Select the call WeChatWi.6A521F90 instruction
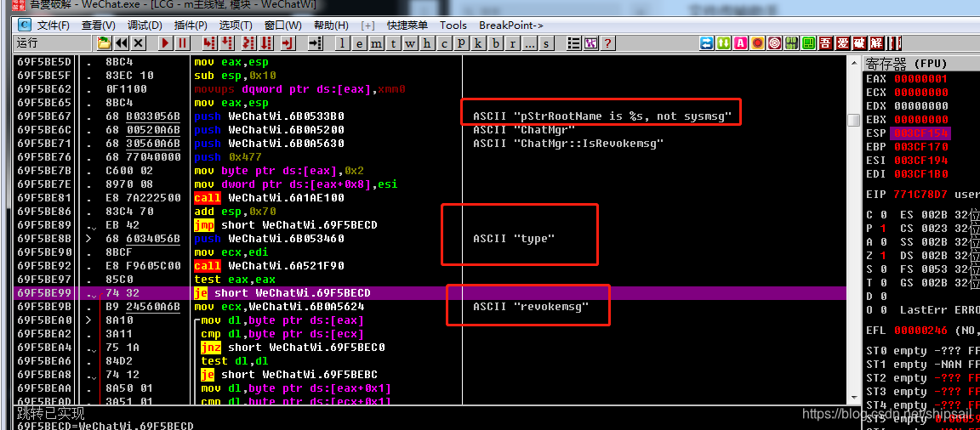The width and height of the screenshot is (980, 430). (x=269, y=266)
